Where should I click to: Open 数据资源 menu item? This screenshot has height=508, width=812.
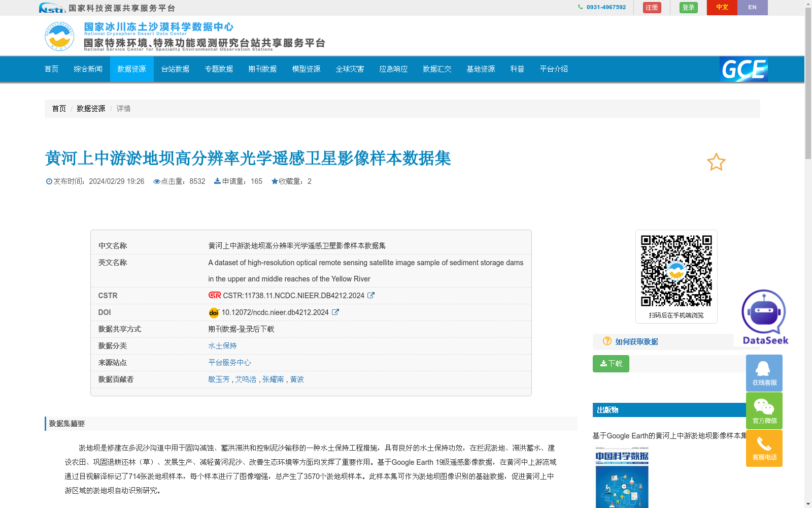point(132,69)
